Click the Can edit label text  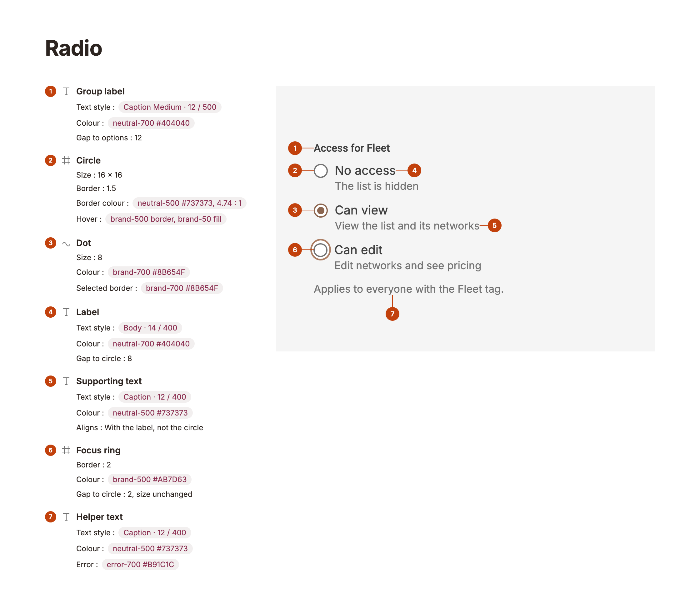(358, 250)
